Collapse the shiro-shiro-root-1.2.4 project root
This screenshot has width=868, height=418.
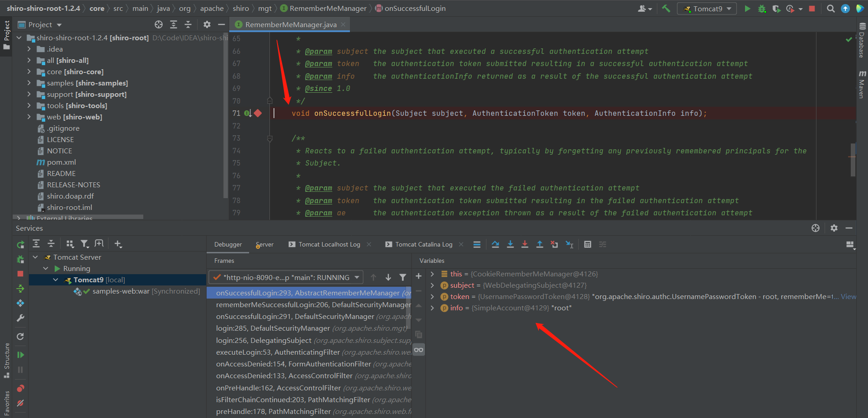tap(19, 38)
